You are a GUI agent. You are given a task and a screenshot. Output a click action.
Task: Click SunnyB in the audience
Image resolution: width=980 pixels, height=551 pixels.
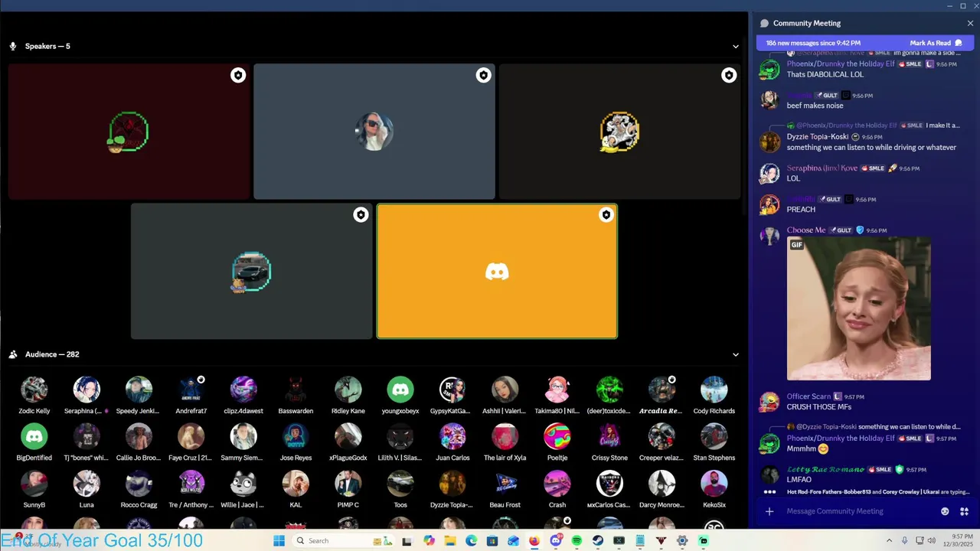tap(34, 490)
